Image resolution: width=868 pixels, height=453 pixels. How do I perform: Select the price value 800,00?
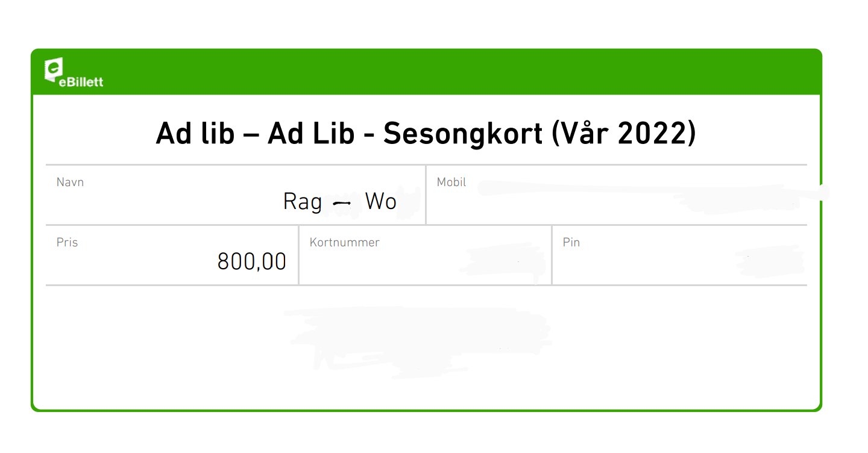[x=251, y=262]
